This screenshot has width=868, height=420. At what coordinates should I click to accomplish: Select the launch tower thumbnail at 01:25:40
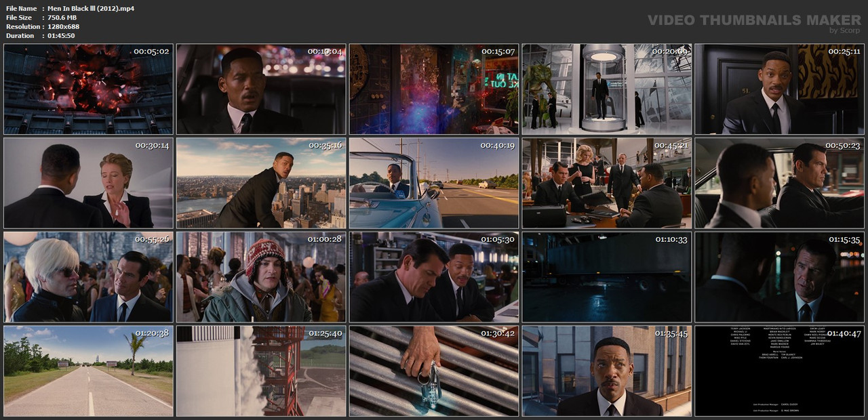click(x=262, y=371)
